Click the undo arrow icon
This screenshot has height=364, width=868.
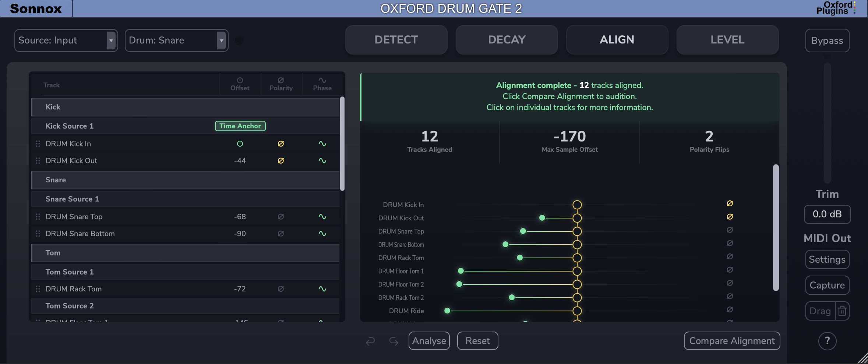(x=370, y=341)
